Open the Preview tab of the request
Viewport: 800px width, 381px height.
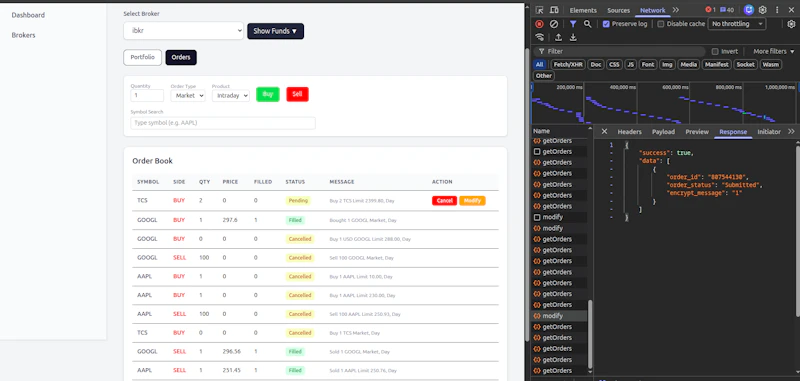click(697, 132)
